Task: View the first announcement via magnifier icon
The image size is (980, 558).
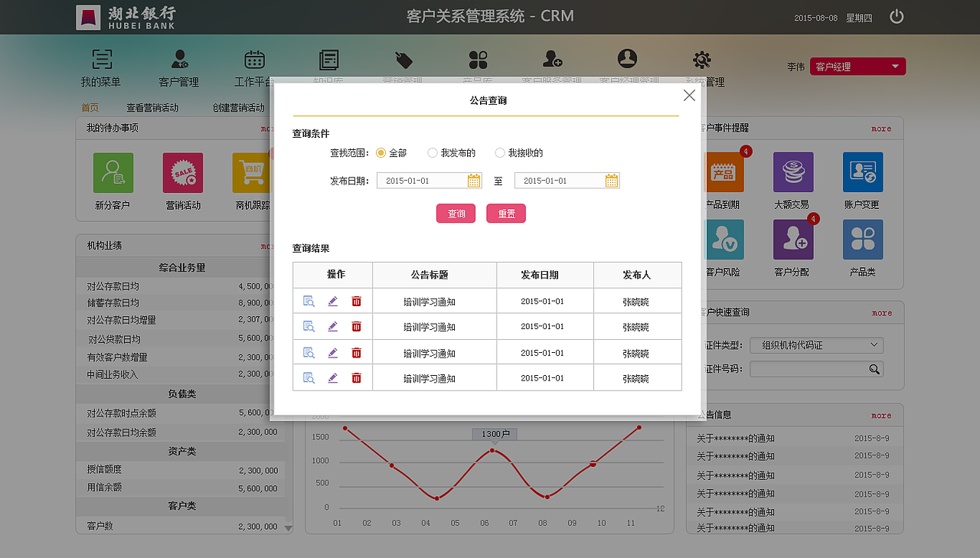Action: [309, 301]
